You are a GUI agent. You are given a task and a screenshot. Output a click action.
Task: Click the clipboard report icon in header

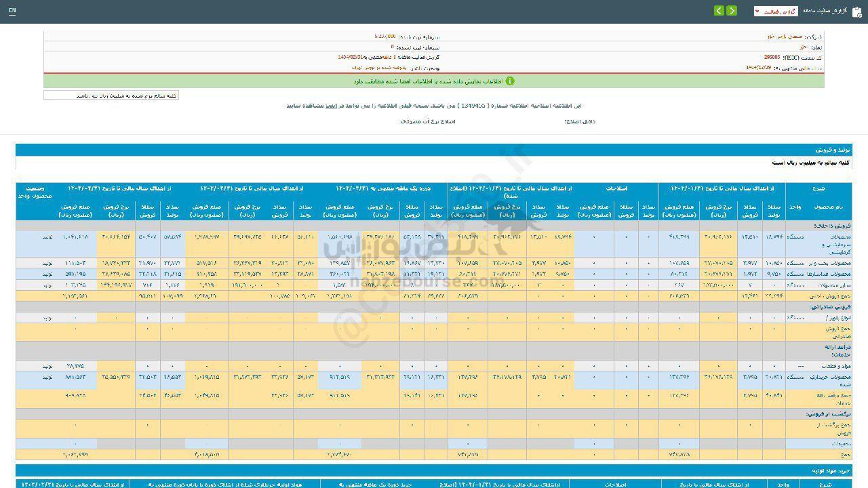(856, 12)
